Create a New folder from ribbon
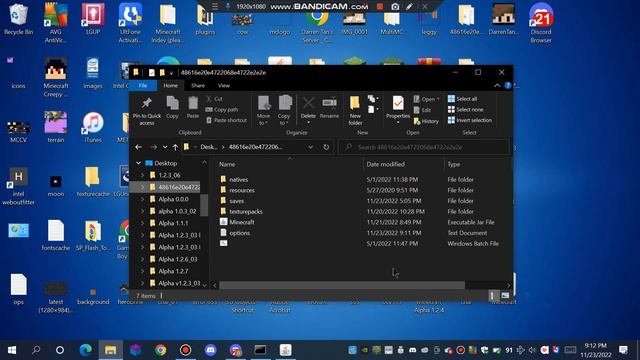This screenshot has height=360, width=640. (x=355, y=111)
